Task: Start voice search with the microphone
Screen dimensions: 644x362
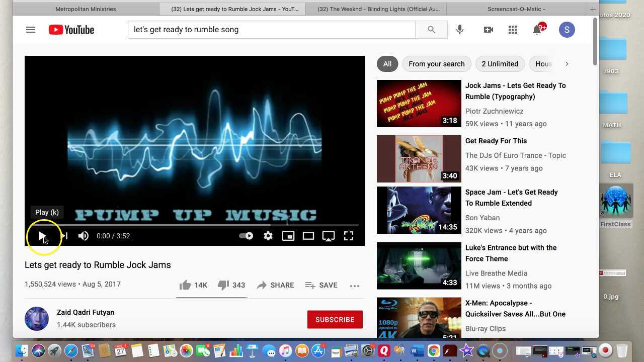Action: 460,30
